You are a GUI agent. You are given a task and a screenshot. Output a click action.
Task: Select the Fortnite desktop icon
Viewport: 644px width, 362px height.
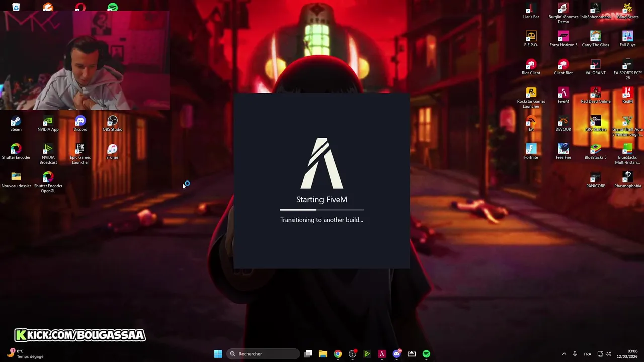[x=531, y=152]
